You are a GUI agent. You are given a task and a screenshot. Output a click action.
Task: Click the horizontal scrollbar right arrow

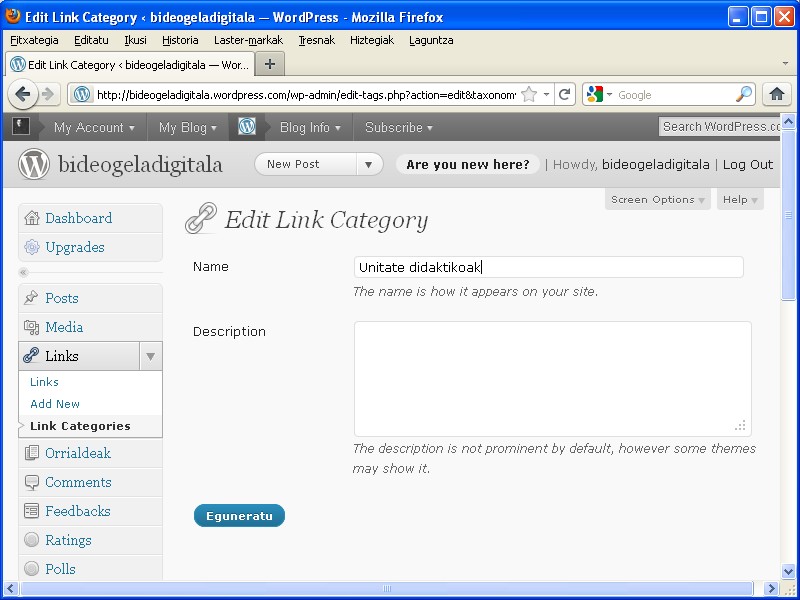coord(771,588)
